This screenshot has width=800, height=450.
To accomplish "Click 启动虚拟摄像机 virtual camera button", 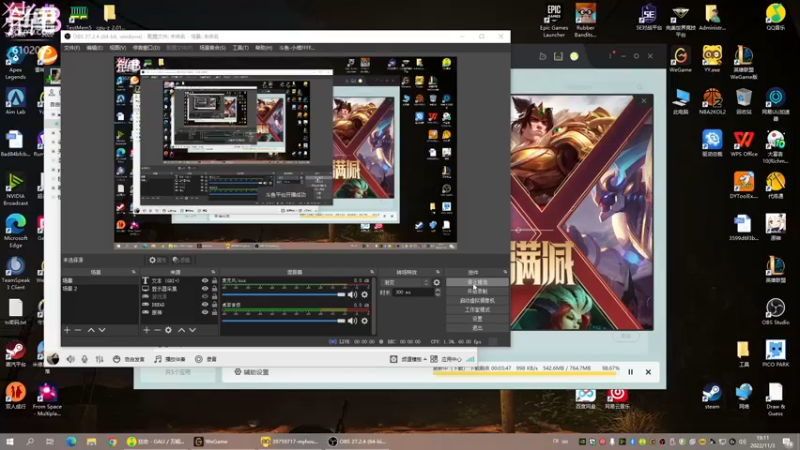I will [477, 301].
